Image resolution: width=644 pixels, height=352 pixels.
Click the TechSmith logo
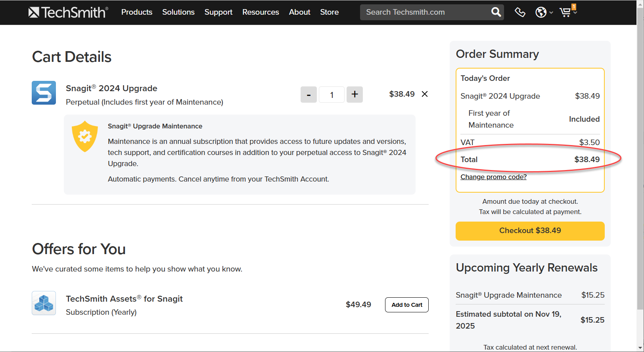pos(68,12)
